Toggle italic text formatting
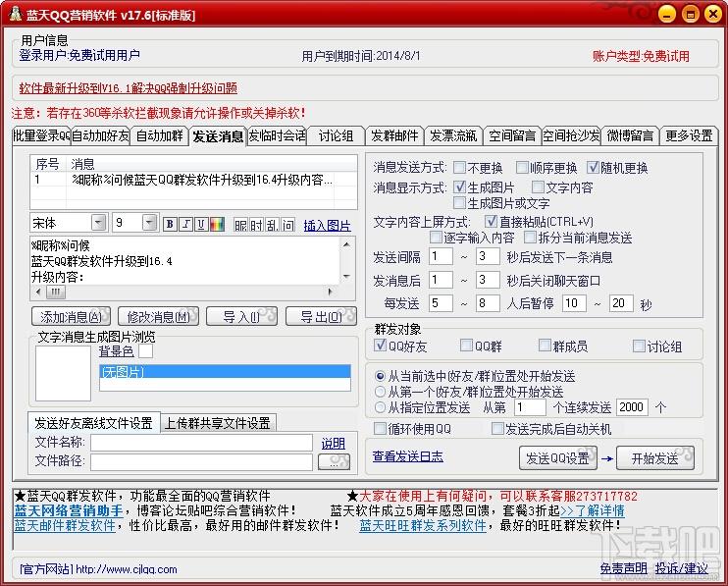728x586 pixels. click(185, 224)
